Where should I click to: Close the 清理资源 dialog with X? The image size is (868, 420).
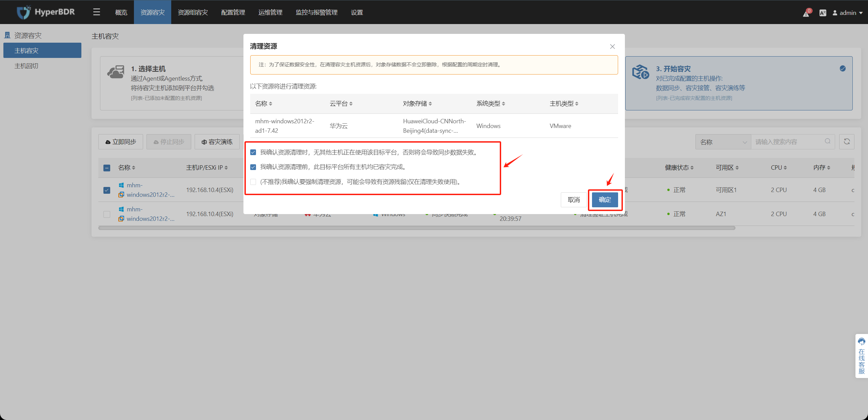coord(612,46)
